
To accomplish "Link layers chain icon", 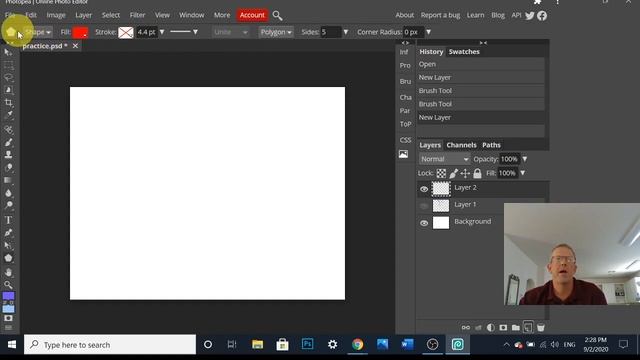I will [x=466, y=327].
